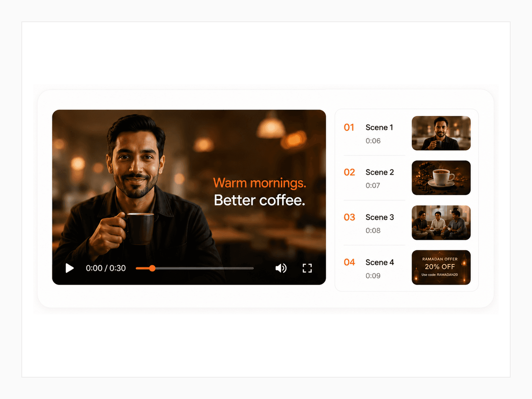Click the 0:00 / 0:30 time display
The width and height of the screenshot is (532, 399).
click(106, 268)
